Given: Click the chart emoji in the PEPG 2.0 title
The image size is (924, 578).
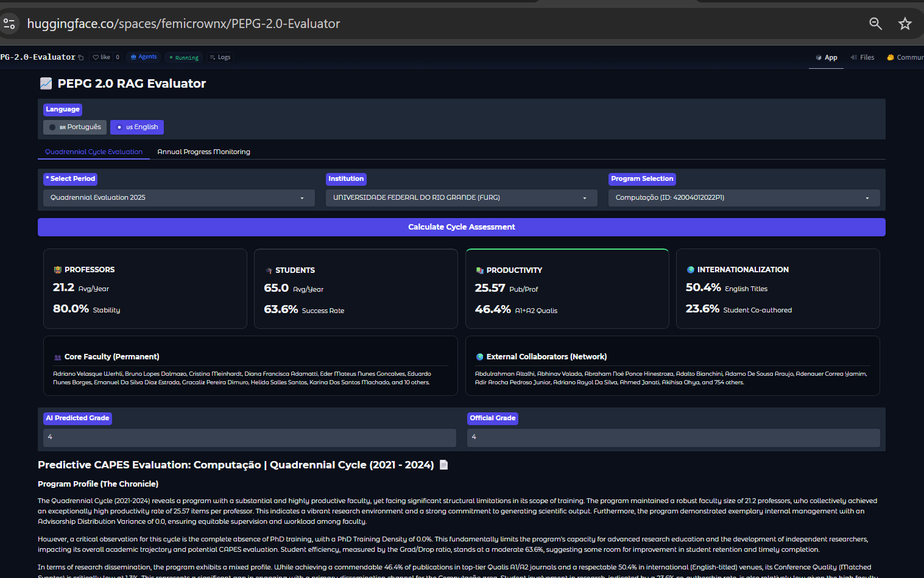Looking at the screenshot, I should pyautogui.click(x=46, y=83).
